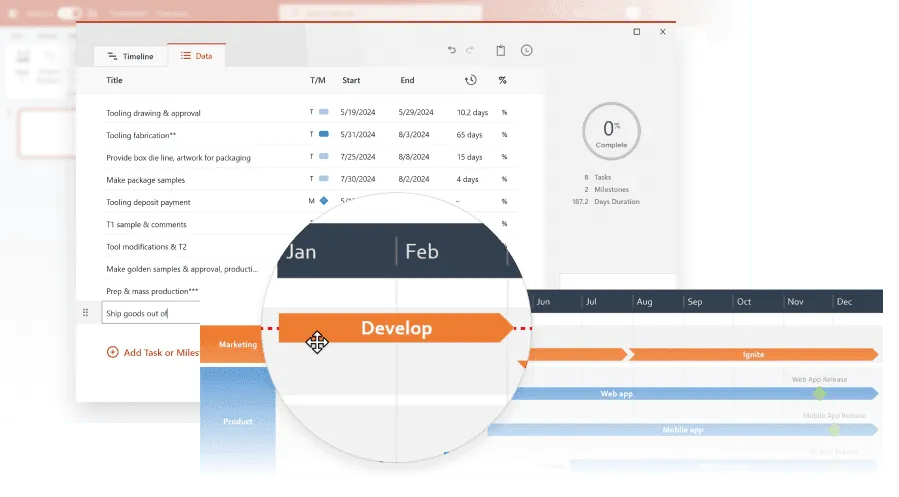Click the duration column clock icon

click(470, 80)
